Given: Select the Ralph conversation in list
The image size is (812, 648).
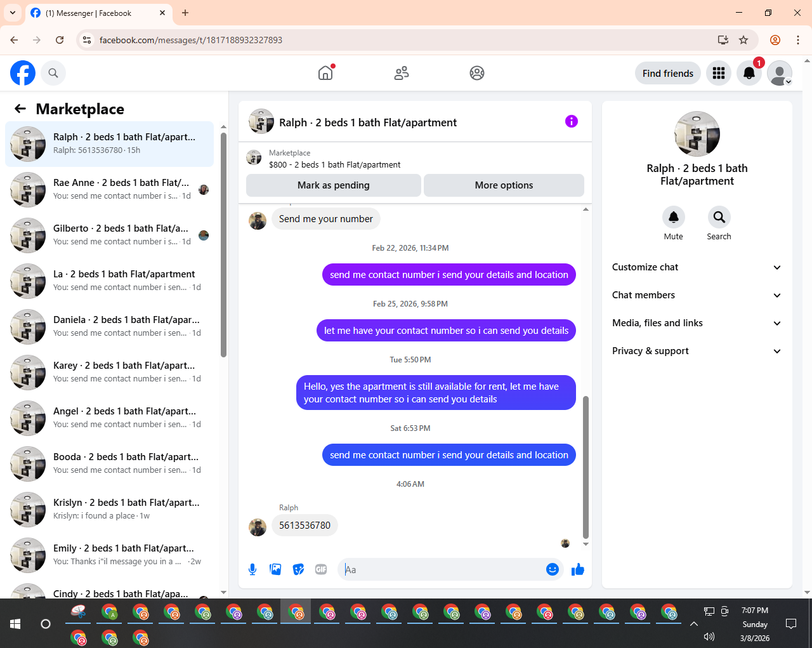Looking at the screenshot, I should coord(110,144).
